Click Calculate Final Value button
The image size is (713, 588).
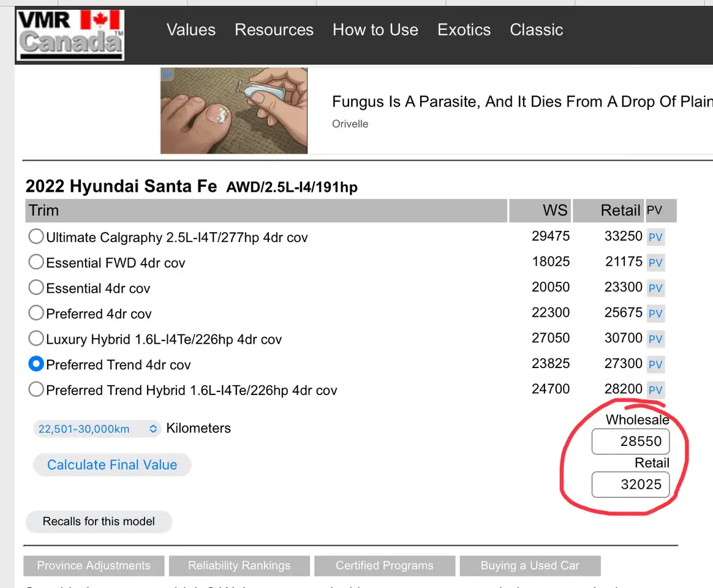tap(112, 465)
